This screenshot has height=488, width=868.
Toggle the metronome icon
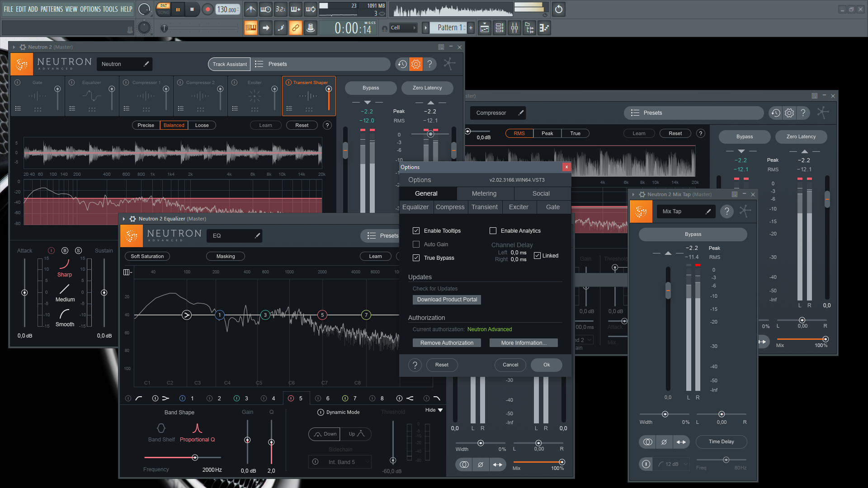click(x=251, y=9)
